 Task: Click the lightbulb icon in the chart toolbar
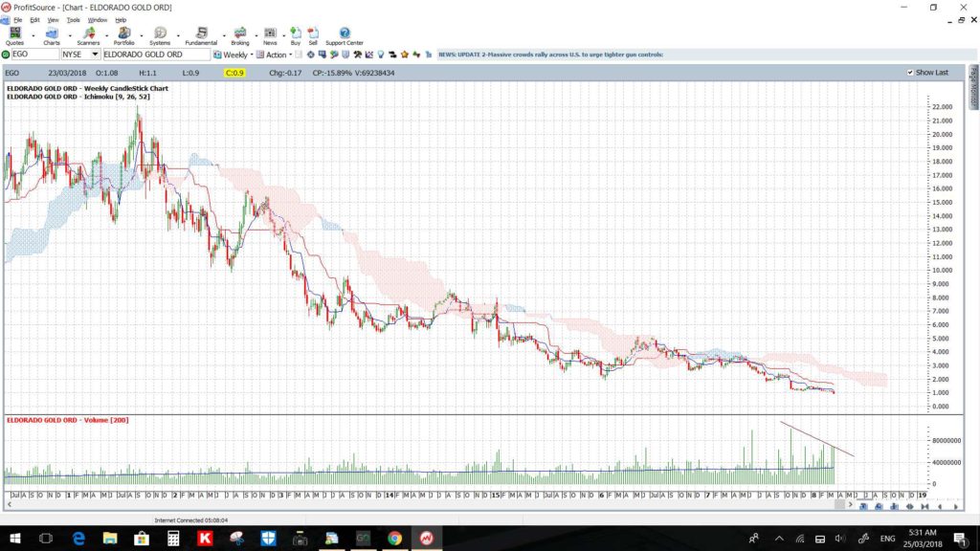point(381,55)
